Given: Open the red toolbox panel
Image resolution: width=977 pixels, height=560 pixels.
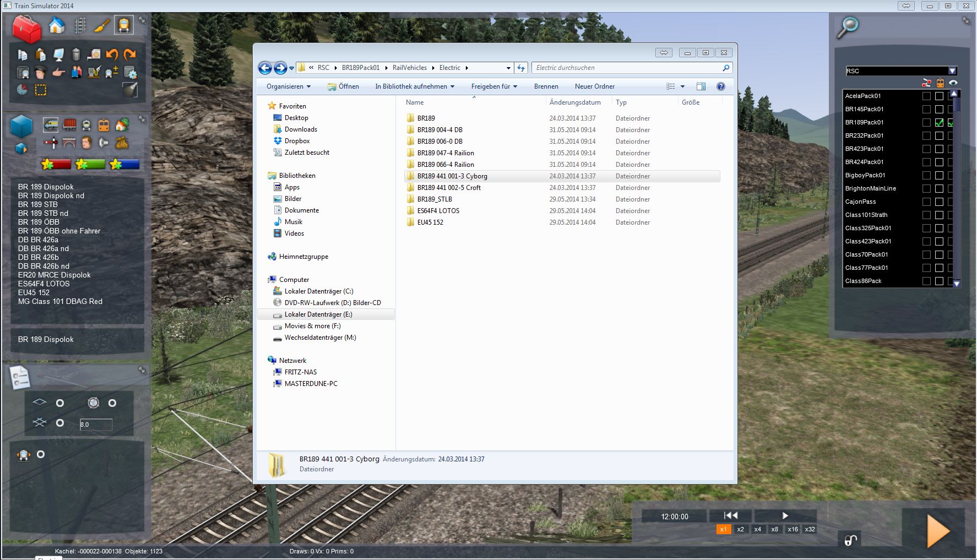Looking at the screenshot, I should (26, 29).
